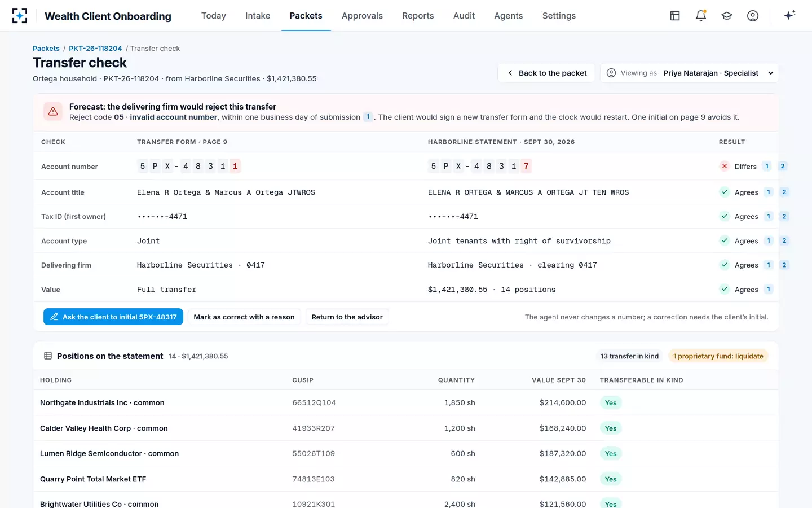This screenshot has height=508, width=812.
Task: Click citation 1 on Account type row
Action: 768,240
